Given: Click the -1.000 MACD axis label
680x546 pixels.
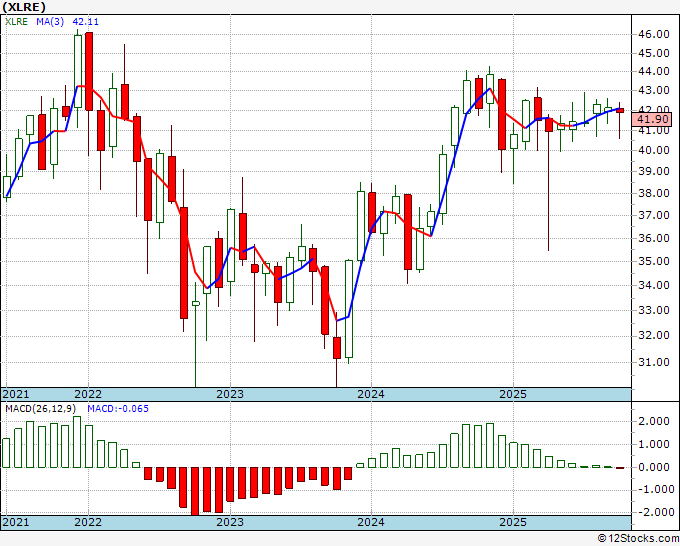Looking at the screenshot, I should [654, 489].
